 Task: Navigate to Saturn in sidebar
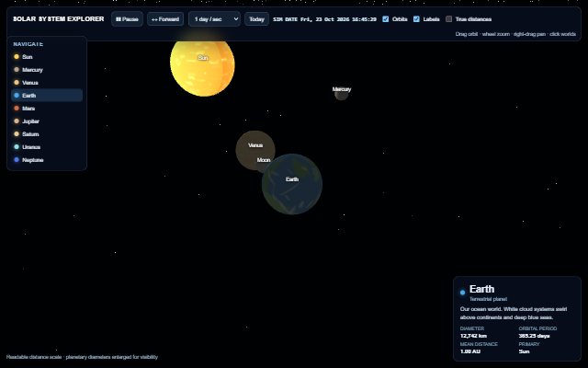pyautogui.click(x=47, y=134)
